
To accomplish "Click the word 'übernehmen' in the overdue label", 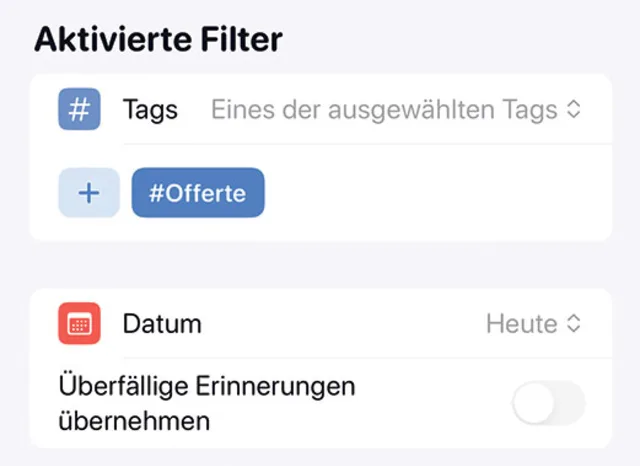I will (x=135, y=421).
